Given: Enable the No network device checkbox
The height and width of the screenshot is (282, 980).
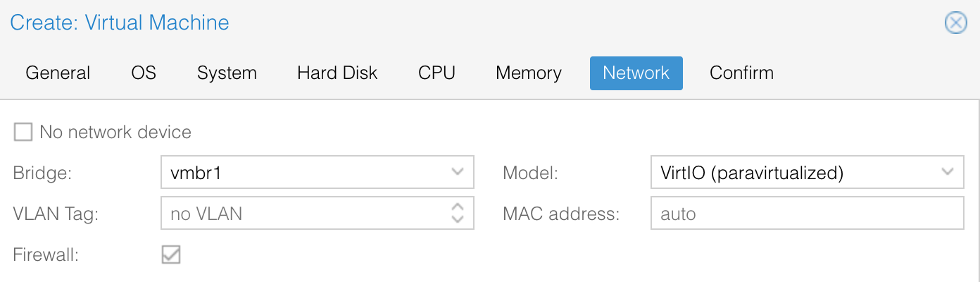Looking at the screenshot, I should pos(23,132).
